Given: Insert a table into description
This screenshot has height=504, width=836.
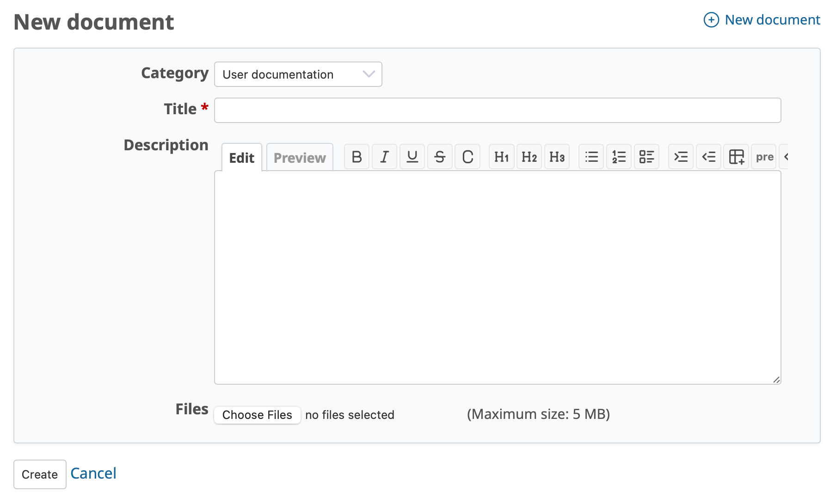Looking at the screenshot, I should click(x=736, y=157).
